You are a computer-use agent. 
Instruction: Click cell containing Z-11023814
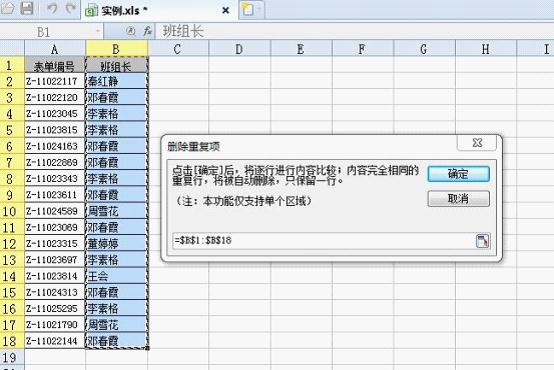55,276
